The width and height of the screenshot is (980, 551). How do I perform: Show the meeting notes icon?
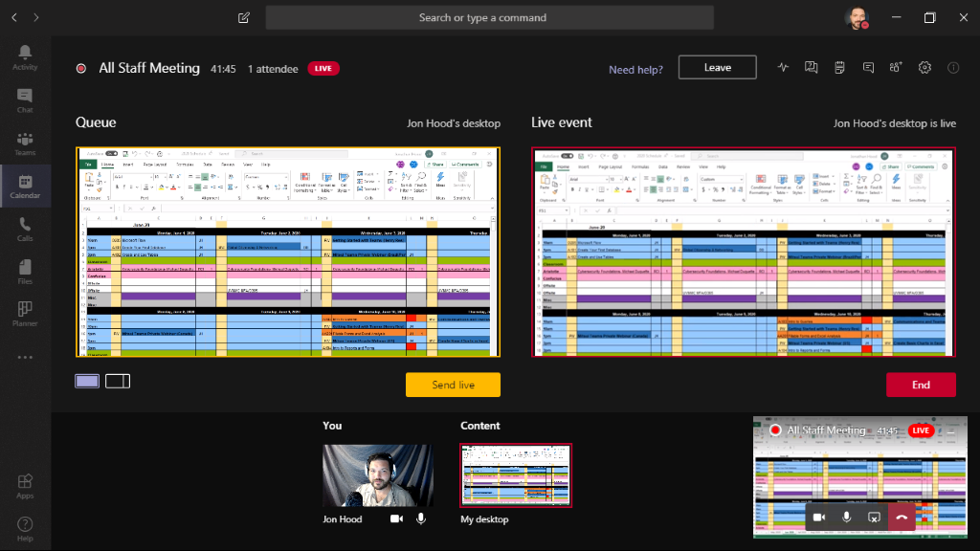click(839, 68)
